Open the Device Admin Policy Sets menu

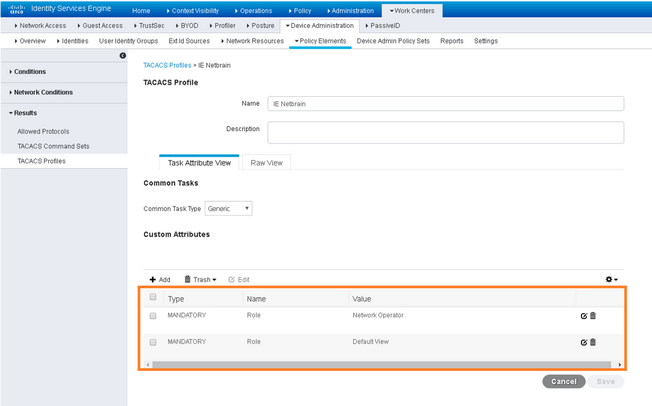click(393, 41)
